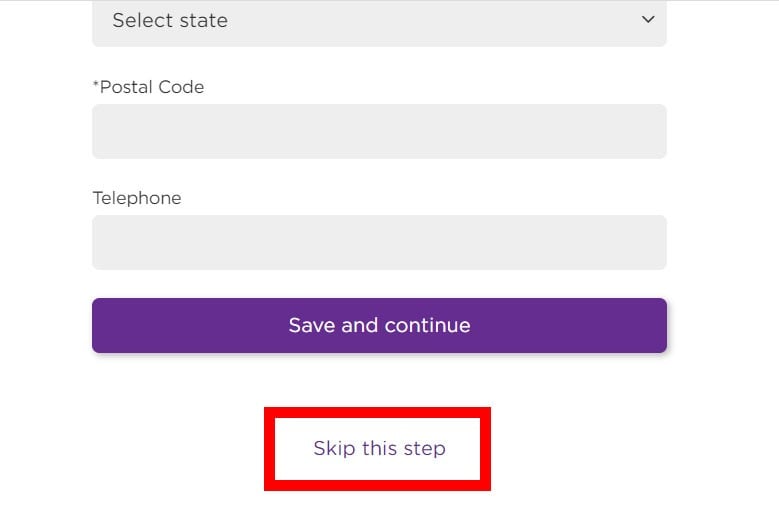Click the chevron arrow on state selector
779x509 pixels.
pyautogui.click(x=648, y=20)
